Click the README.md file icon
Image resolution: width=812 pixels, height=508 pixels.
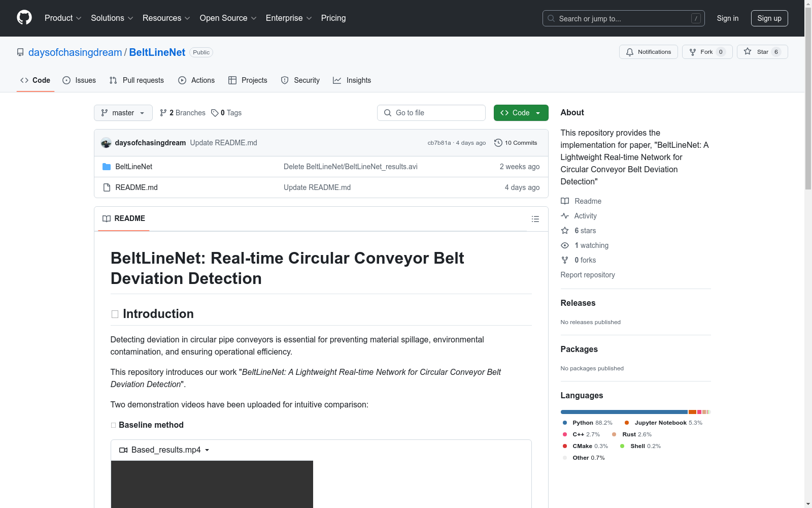tap(107, 187)
